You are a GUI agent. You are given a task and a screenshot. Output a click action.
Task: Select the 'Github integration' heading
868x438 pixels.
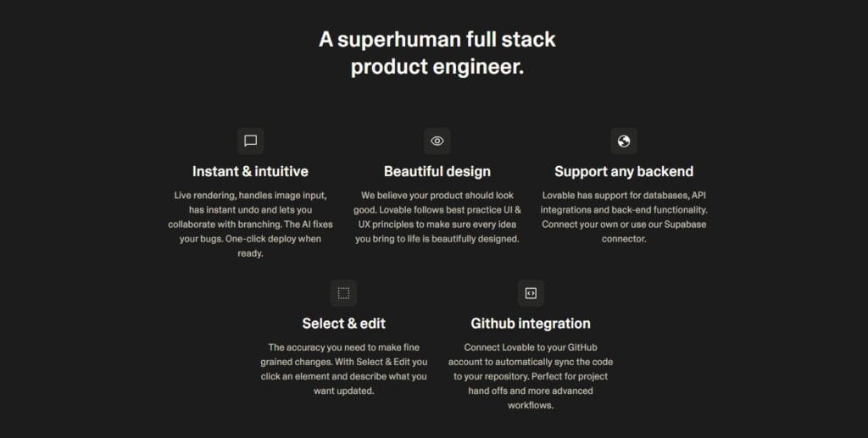point(531,324)
